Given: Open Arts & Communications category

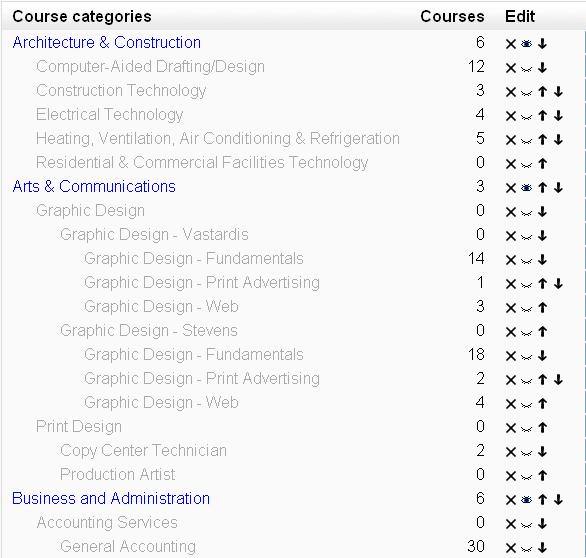Looking at the screenshot, I should point(94,186).
